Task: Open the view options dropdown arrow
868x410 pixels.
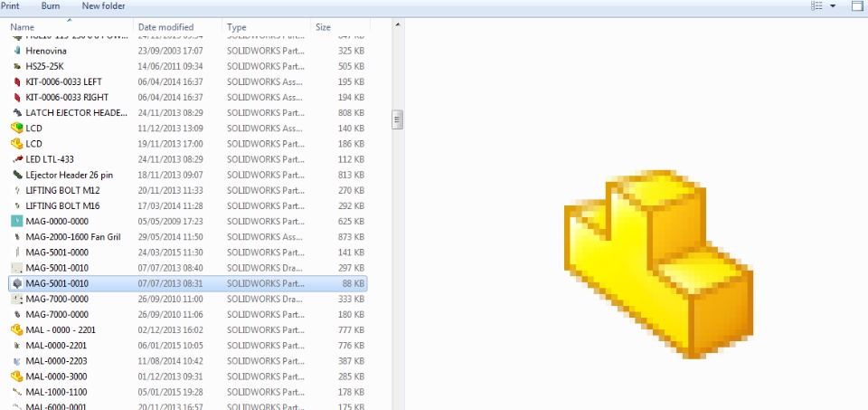Action: click(x=833, y=6)
